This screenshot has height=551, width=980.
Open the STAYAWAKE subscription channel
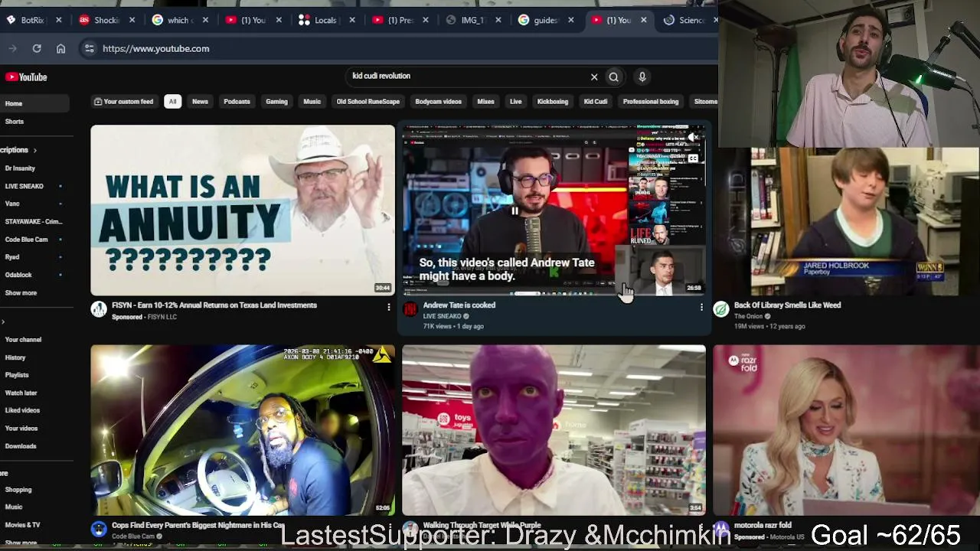tap(33, 222)
